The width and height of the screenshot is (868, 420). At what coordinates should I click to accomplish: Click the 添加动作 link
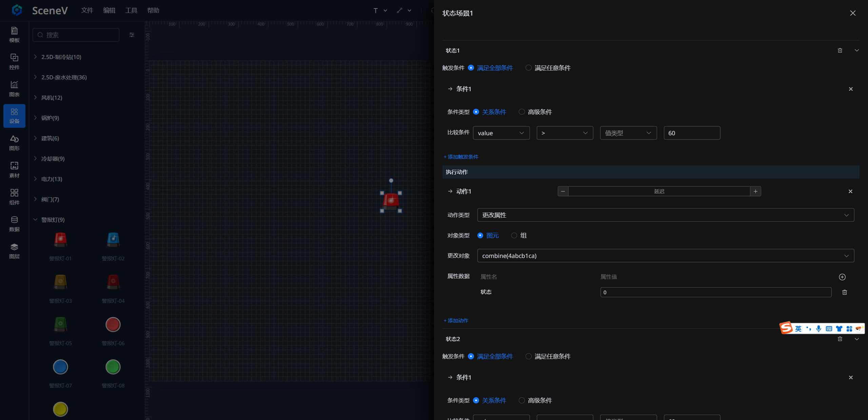[x=456, y=321]
